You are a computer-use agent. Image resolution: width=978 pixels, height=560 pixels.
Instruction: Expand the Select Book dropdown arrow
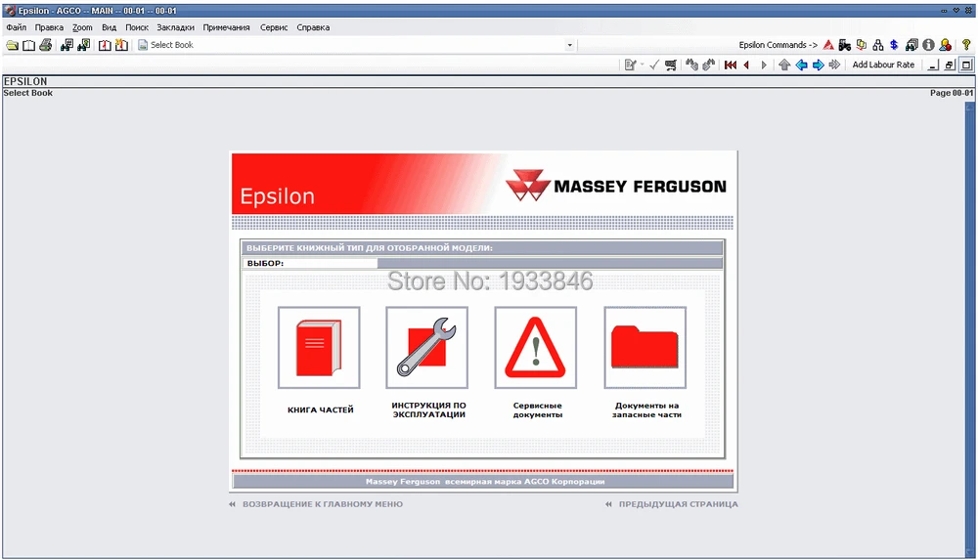[569, 45]
